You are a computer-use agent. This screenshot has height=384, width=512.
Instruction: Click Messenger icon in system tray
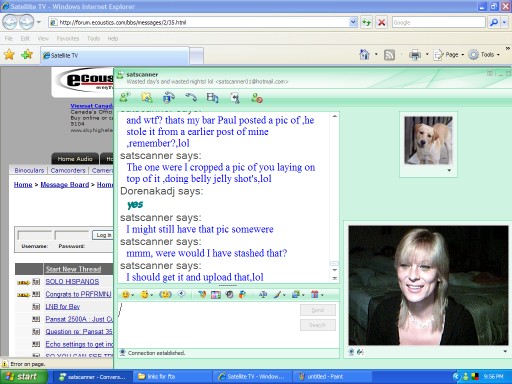point(466,377)
